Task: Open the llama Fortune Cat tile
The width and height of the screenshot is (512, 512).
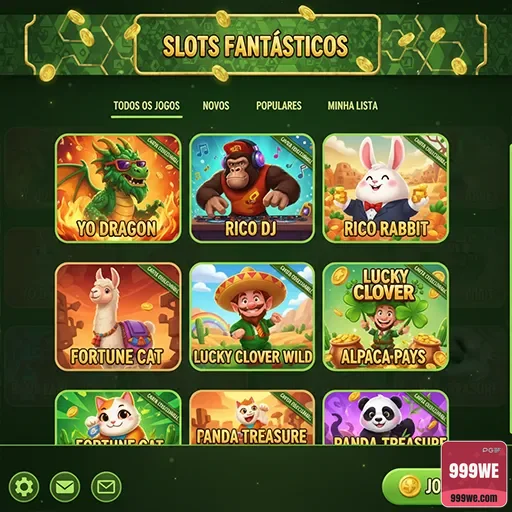Action: pyautogui.click(x=118, y=317)
